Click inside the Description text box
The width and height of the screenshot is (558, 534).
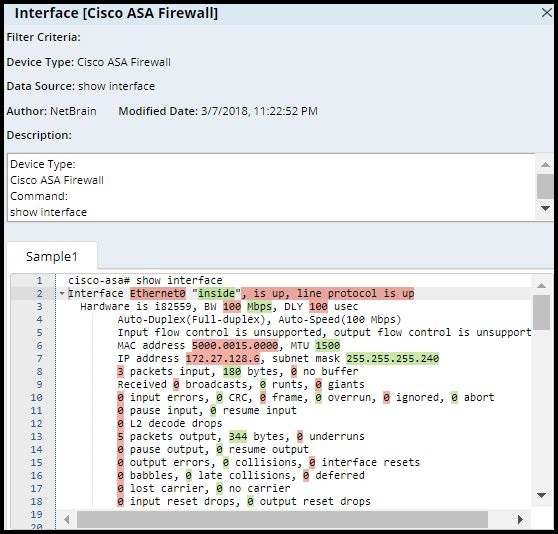[x=271, y=187]
